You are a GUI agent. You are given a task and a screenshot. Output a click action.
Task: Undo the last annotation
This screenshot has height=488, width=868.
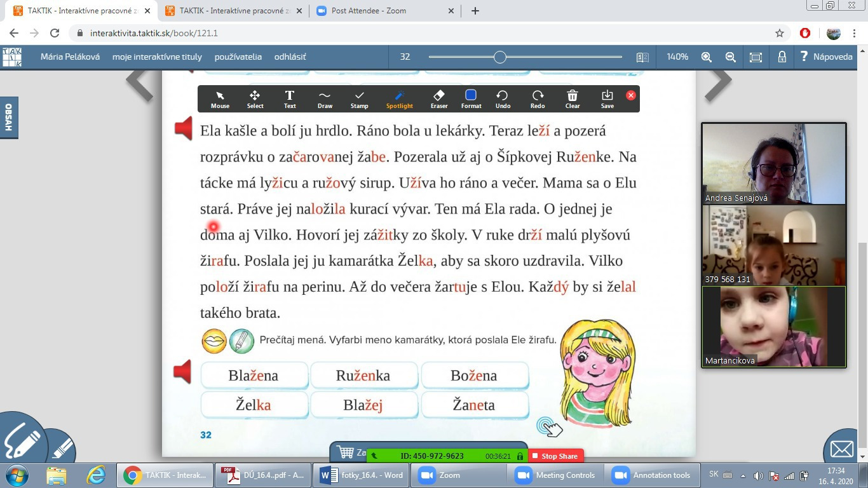502,98
